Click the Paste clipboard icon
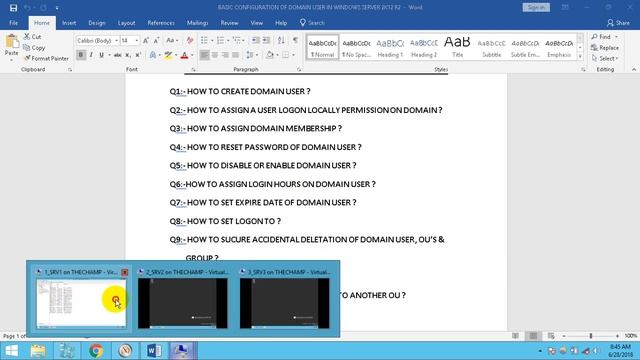The image size is (640, 360). (12, 42)
